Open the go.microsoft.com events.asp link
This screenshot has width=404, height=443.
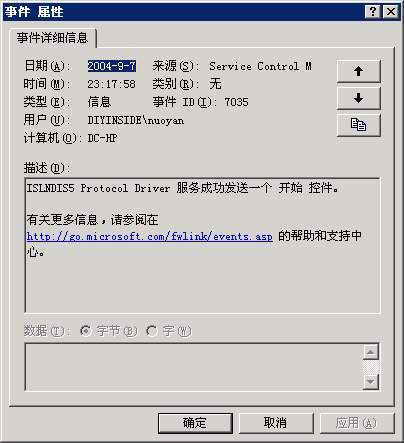[x=150, y=236]
